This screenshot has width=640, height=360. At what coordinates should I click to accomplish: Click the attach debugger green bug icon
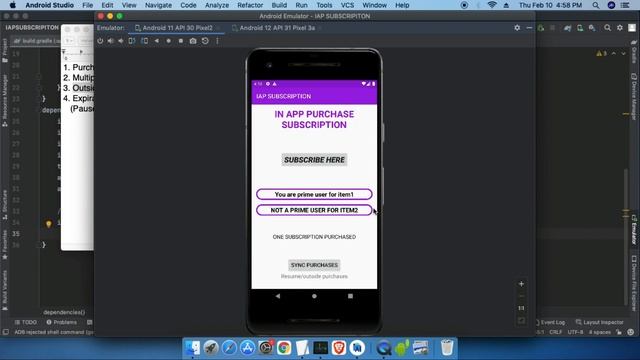pos(541,28)
